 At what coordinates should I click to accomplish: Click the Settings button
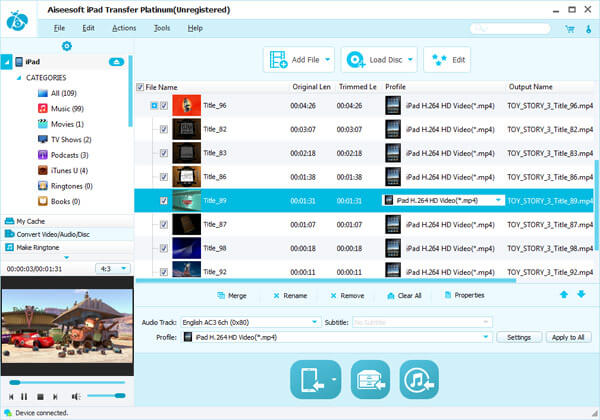(519, 337)
